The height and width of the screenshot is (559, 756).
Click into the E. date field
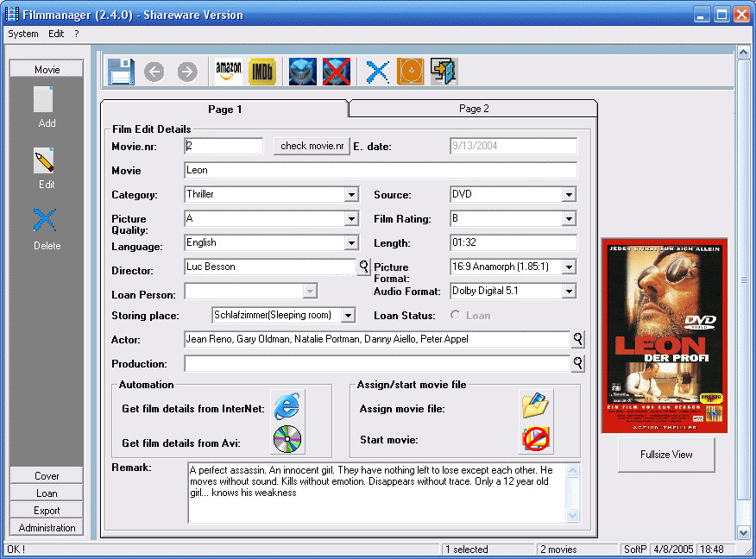click(513, 146)
